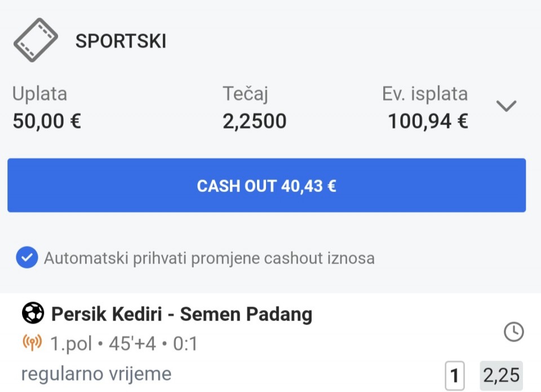Click the clock icon beside the match
The height and width of the screenshot is (392, 541).
pyautogui.click(x=513, y=332)
